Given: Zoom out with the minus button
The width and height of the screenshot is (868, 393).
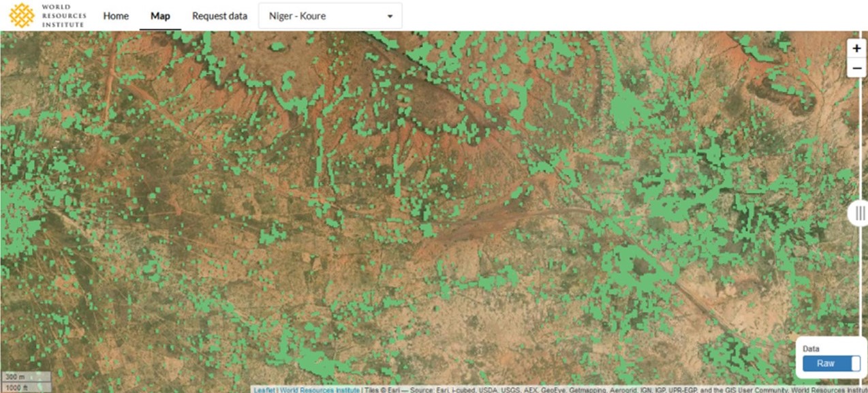Looking at the screenshot, I should click(x=856, y=67).
